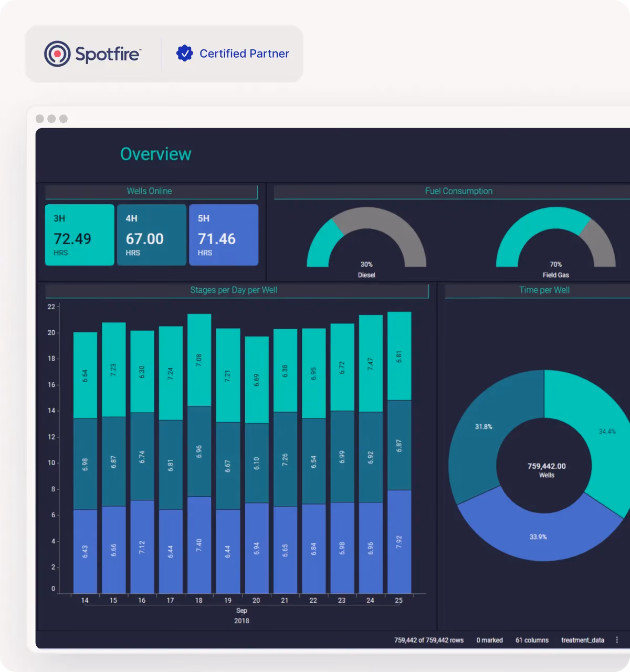This screenshot has height=672, width=630.
Task: Click the Sep month axis label
Action: pyautogui.click(x=241, y=611)
